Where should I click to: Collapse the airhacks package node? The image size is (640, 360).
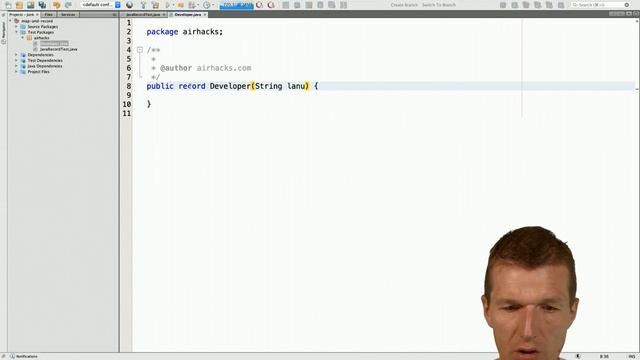(23, 38)
